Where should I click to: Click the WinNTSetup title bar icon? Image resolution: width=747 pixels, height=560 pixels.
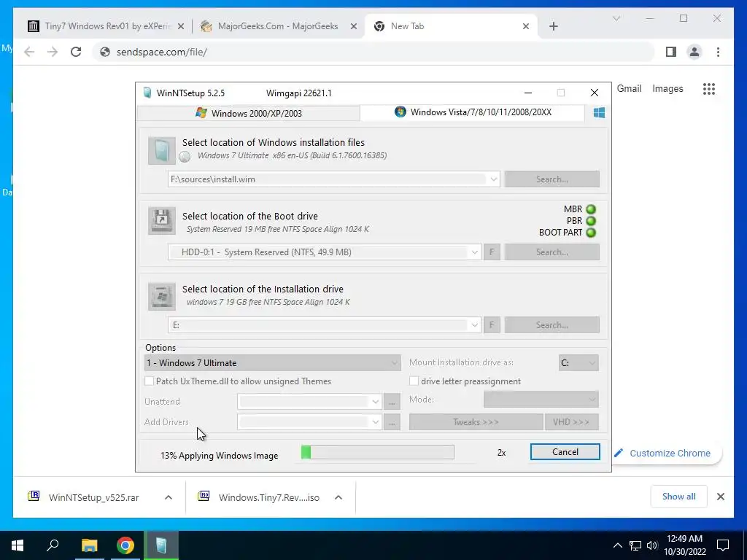pos(147,93)
